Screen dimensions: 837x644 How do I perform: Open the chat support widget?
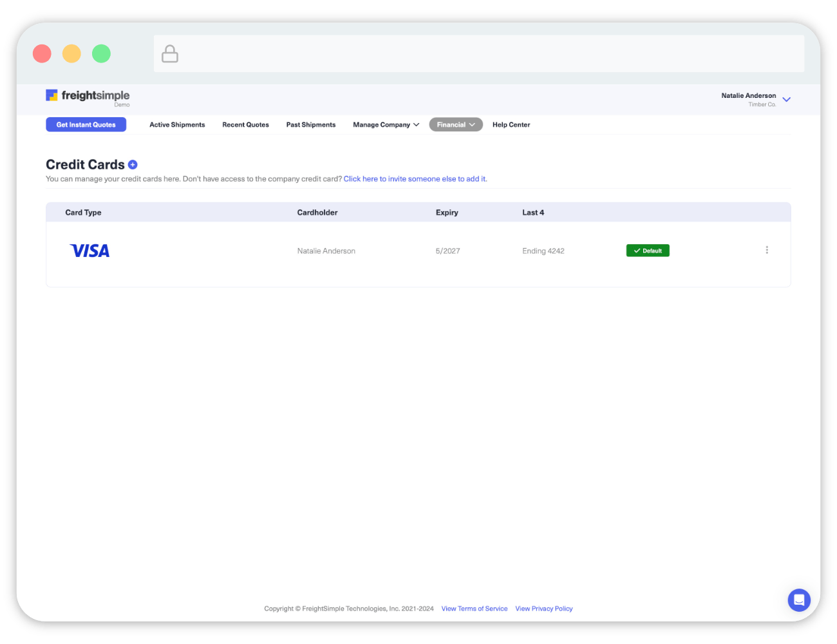pyautogui.click(x=798, y=600)
